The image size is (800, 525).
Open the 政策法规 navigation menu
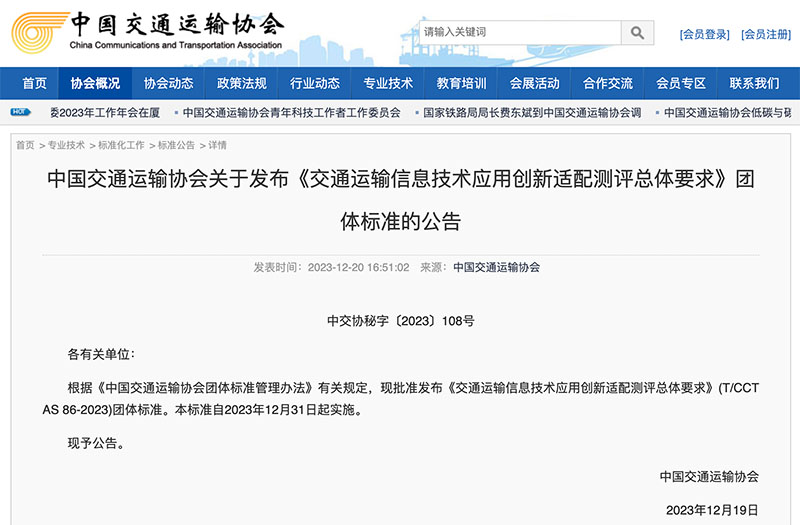[x=241, y=83]
